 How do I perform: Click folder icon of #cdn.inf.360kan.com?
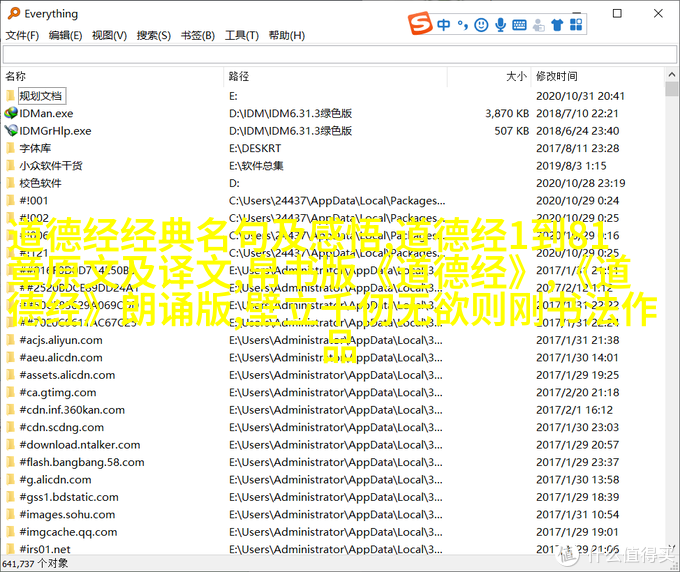(x=11, y=409)
